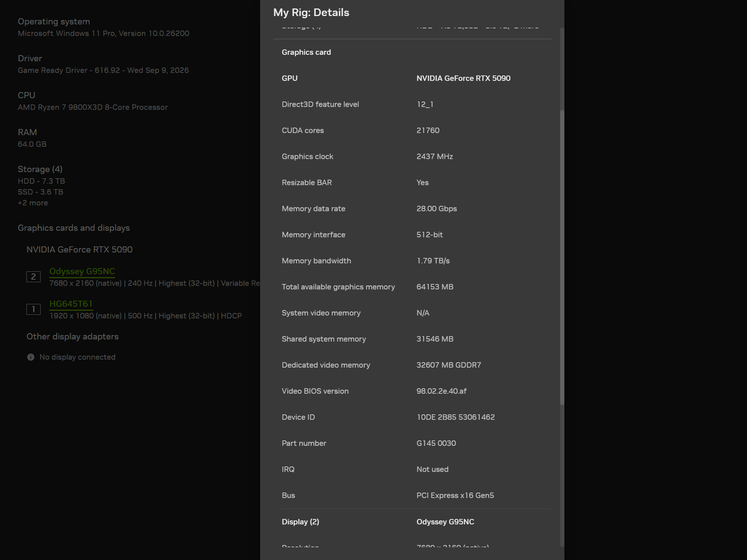This screenshot has width=747, height=560.
Task: Select the System video memory value N/A
Action: [423, 313]
